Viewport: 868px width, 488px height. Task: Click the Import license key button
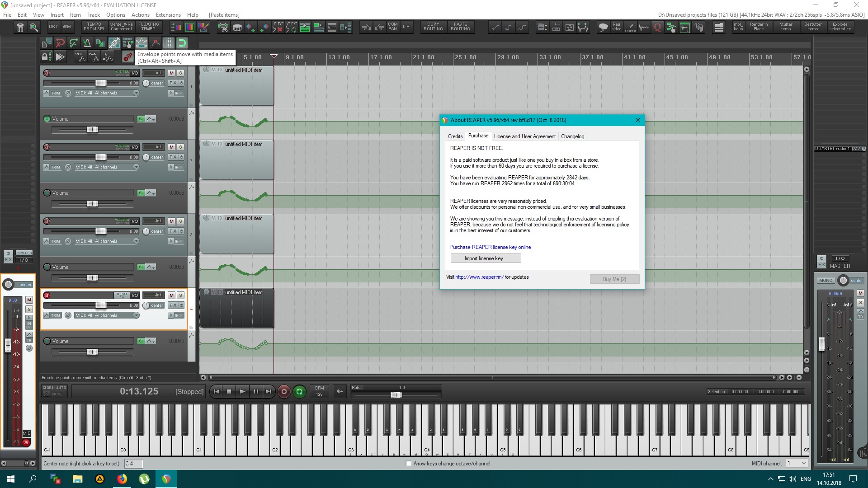[486, 258]
